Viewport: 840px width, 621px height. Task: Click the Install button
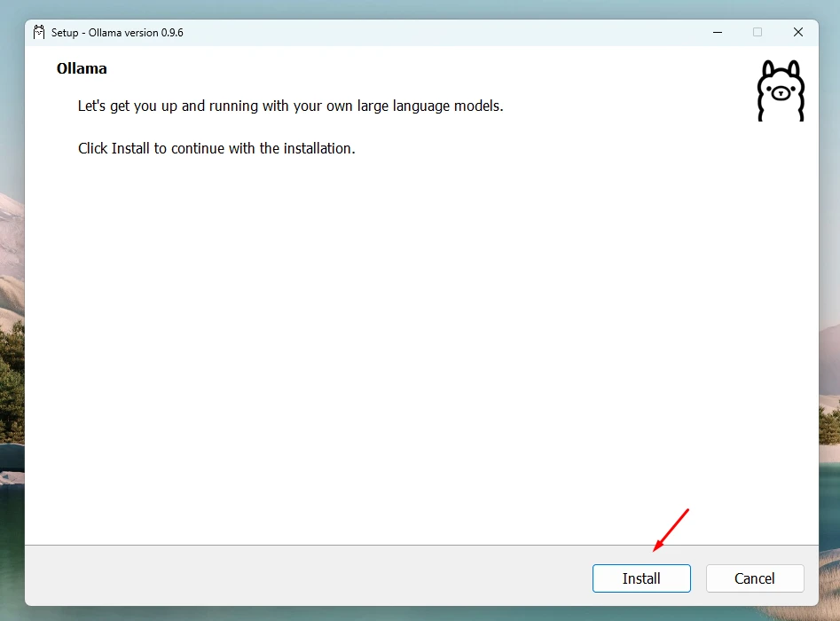coord(641,578)
